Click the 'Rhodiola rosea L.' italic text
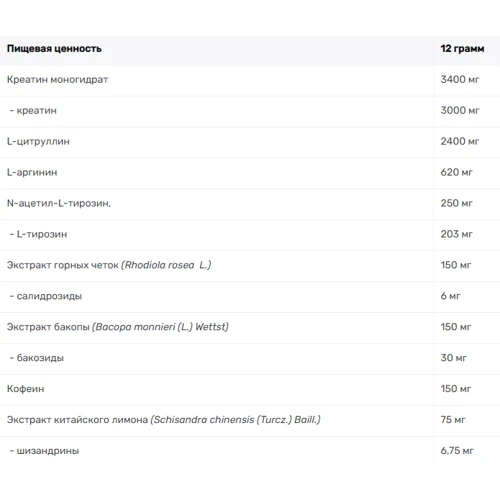The image size is (500, 500). 166,265
